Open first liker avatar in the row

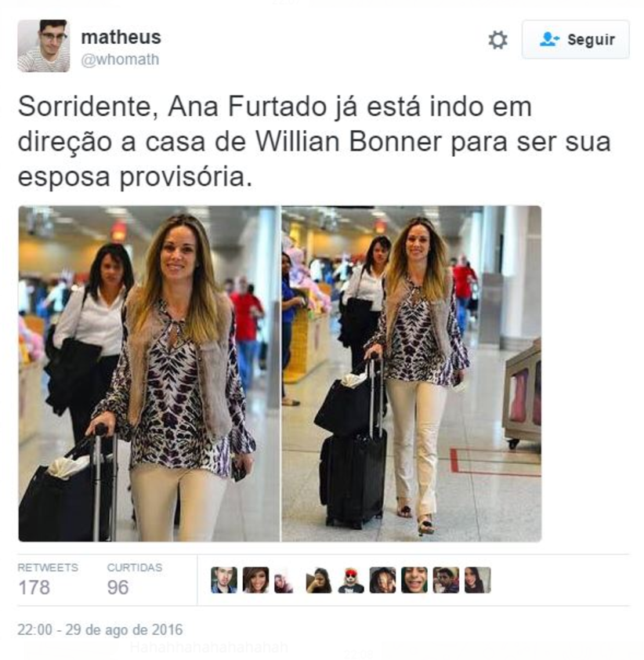tap(224, 580)
